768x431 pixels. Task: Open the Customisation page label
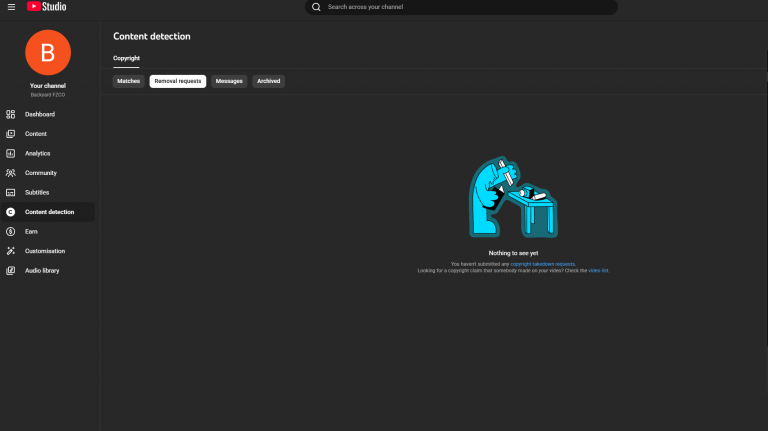pos(45,251)
